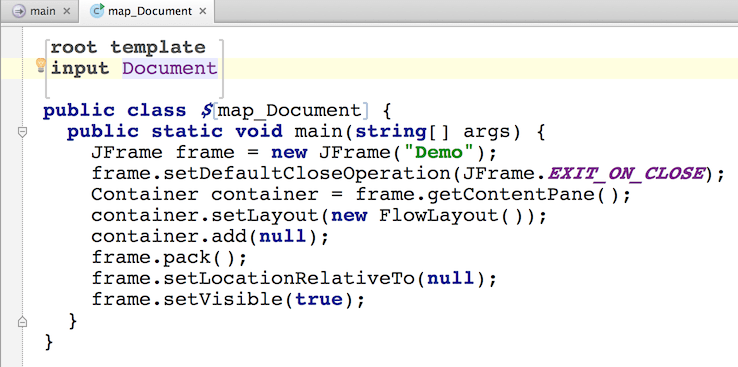This screenshot has width=738, height=367.
Task: Click the Document input reference
Action: (x=170, y=68)
